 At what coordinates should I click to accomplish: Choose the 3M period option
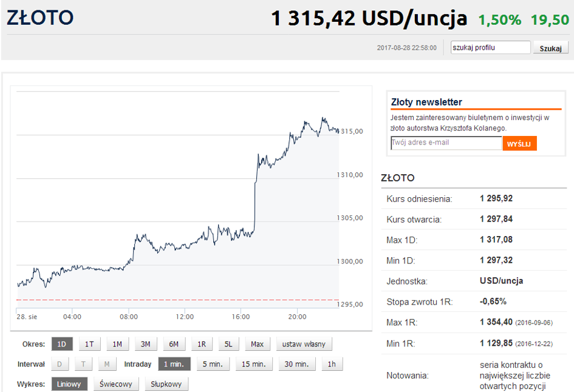[x=145, y=344]
